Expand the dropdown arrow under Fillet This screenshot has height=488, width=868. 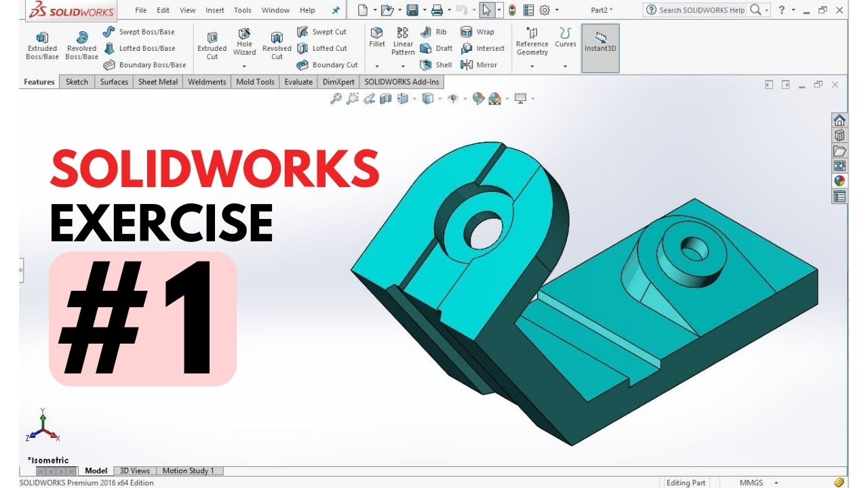point(377,66)
